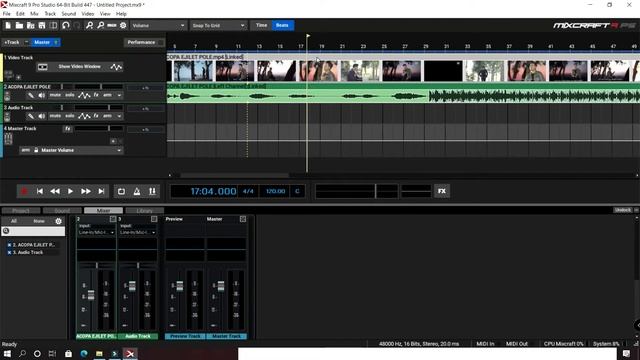
Task: Open the Track menu
Action: [x=50, y=14]
